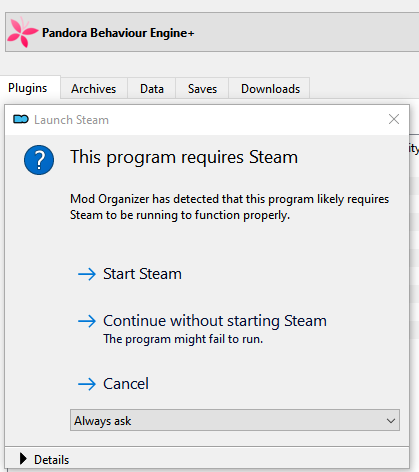
Task: Open the Data tab
Action: point(152,89)
